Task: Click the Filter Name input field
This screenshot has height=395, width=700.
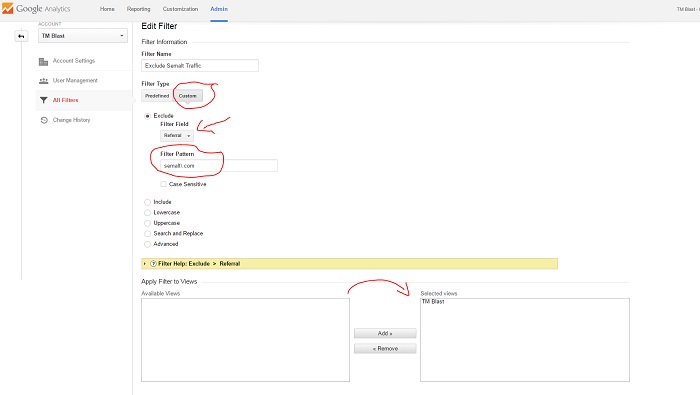Action: tap(200, 66)
